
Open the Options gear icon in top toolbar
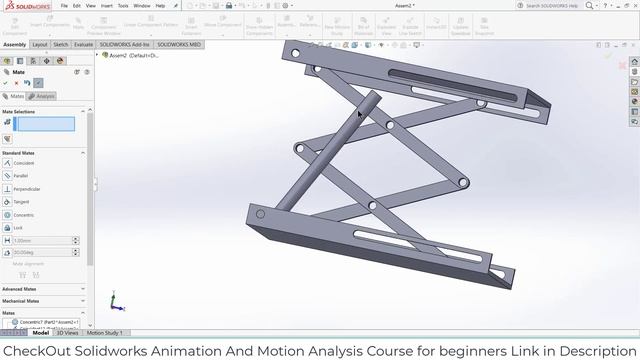pos(286,6)
